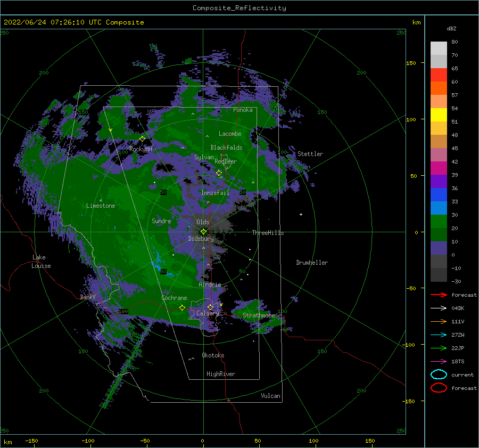Click the Lacombe label
Image resolution: width=479 pixels, height=448 pixels.
(230, 134)
